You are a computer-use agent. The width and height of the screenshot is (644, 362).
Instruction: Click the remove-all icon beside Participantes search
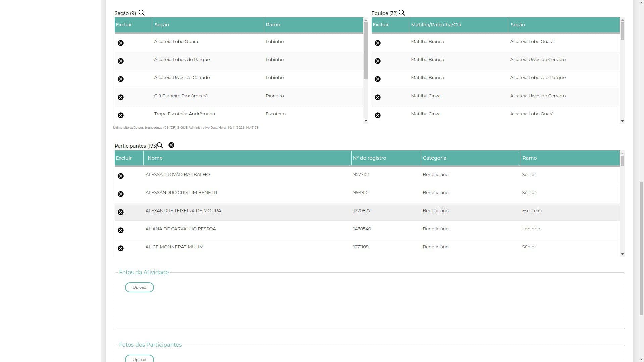point(171,145)
